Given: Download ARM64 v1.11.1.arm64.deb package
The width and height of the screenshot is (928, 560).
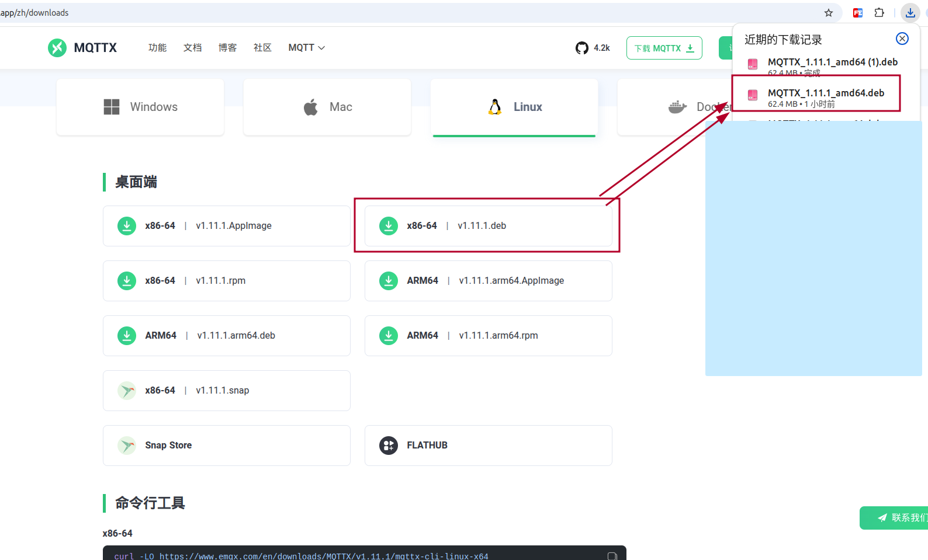Looking at the screenshot, I should click(227, 336).
